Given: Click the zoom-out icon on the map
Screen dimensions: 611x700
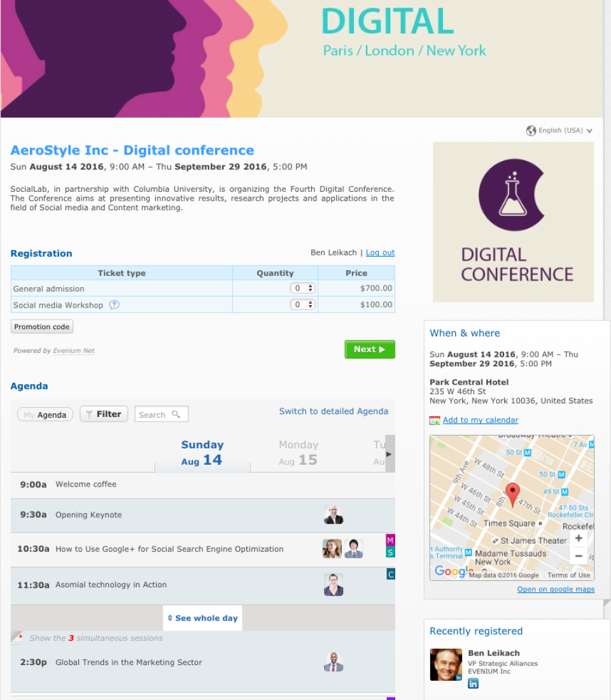Looking at the screenshot, I should pyautogui.click(x=579, y=555).
